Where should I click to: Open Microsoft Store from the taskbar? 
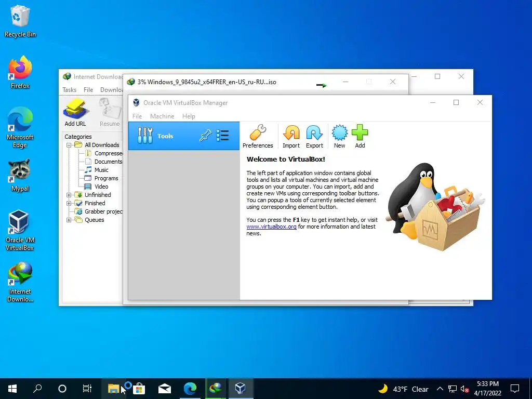[139, 389]
